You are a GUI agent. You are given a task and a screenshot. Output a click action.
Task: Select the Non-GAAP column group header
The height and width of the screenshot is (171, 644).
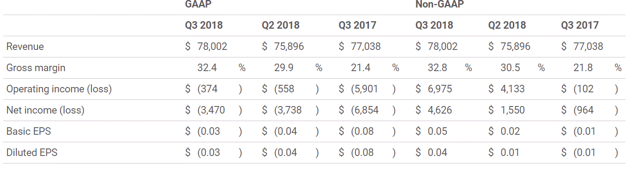pos(440,4)
